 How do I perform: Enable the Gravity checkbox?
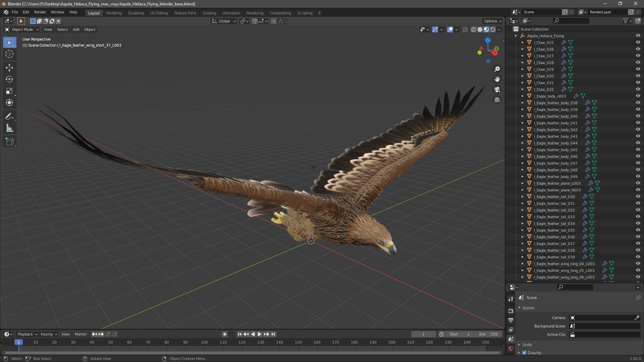[x=524, y=353]
